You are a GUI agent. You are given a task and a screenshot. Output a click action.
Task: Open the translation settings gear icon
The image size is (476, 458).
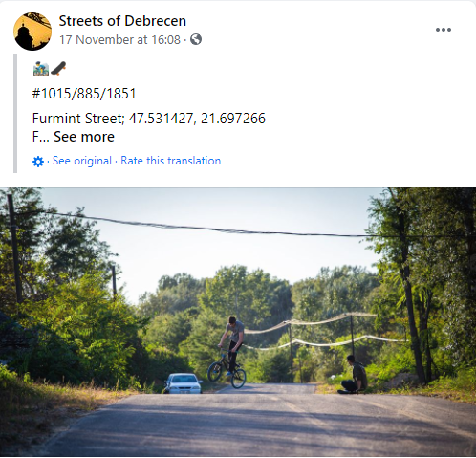(x=38, y=162)
